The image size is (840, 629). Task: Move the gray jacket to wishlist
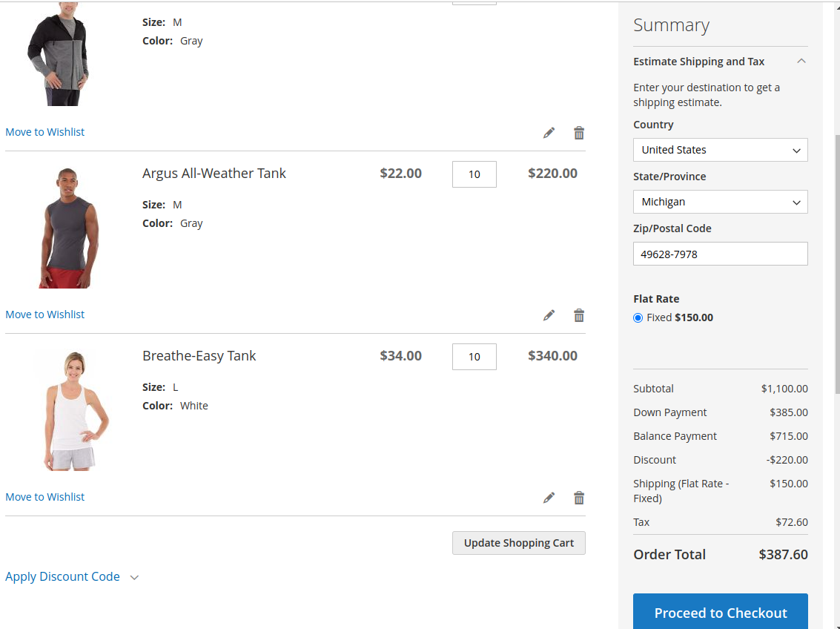click(x=45, y=132)
